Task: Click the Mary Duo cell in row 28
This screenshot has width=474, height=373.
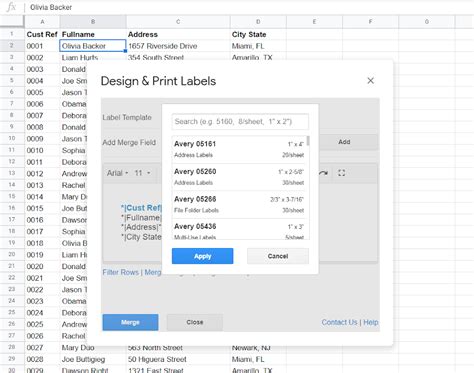Action: [93, 348]
